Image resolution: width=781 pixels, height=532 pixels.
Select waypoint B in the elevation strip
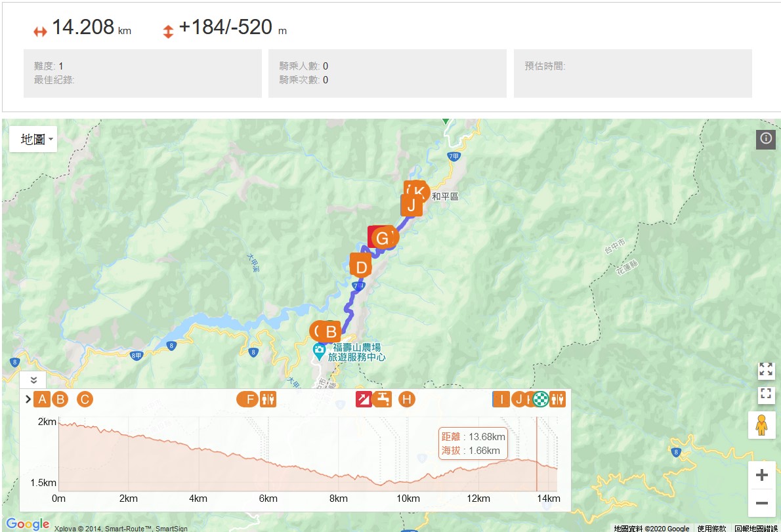point(60,399)
